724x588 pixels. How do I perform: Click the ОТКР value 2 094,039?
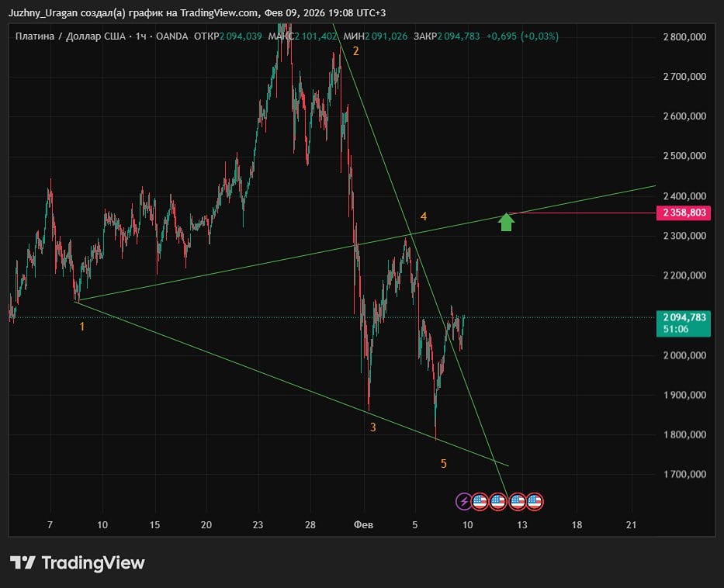point(240,36)
